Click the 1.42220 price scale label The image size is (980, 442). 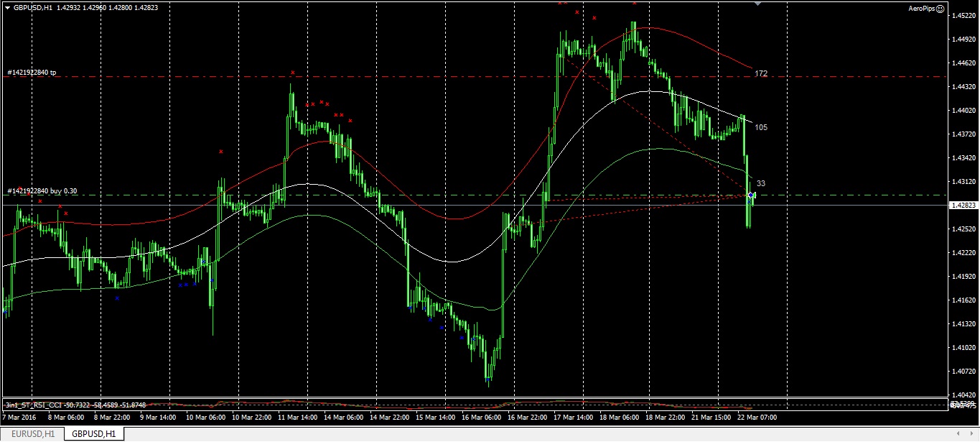[963, 252]
